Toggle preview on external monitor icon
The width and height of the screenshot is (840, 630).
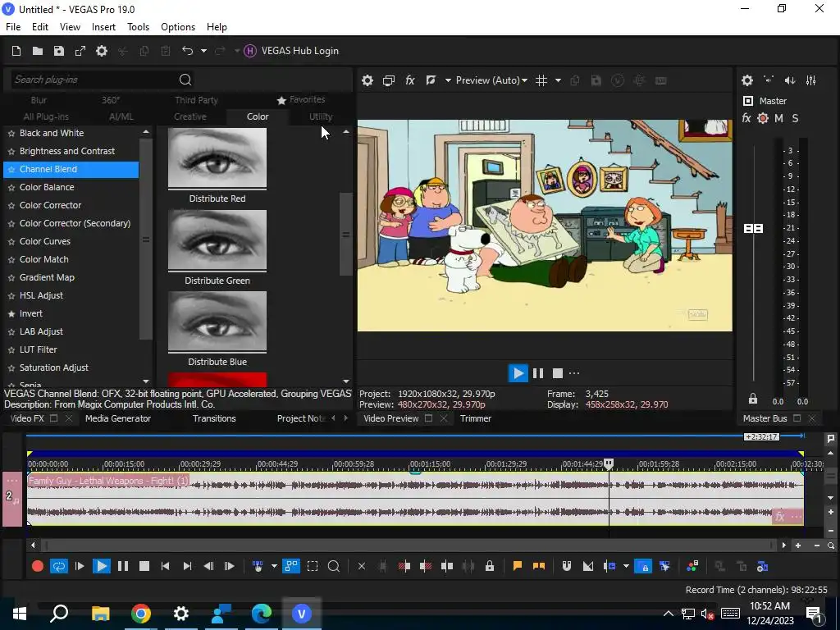(388, 80)
